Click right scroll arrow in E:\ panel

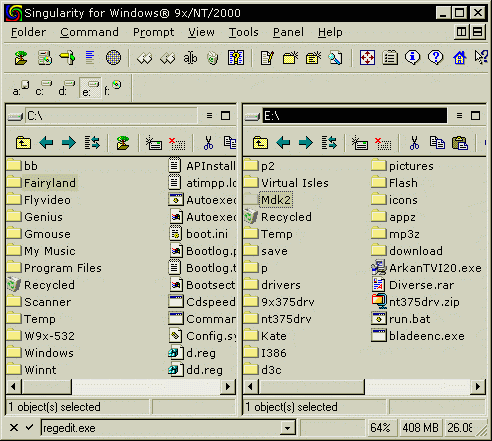click(x=478, y=387)
